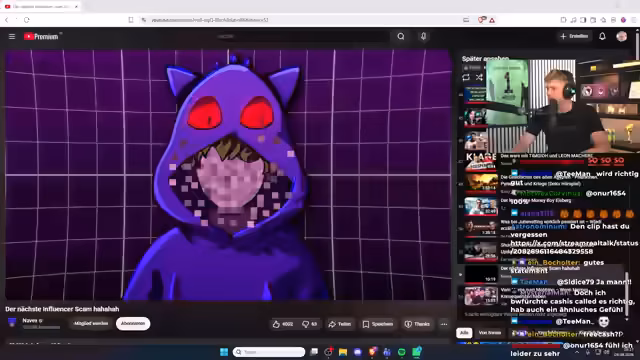Click the search magnifier icon

(401, 36)
